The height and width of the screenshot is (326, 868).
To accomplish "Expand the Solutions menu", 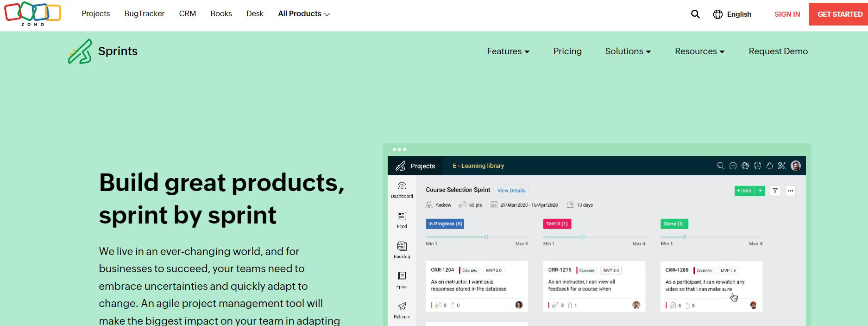I will tap(628, 51).
